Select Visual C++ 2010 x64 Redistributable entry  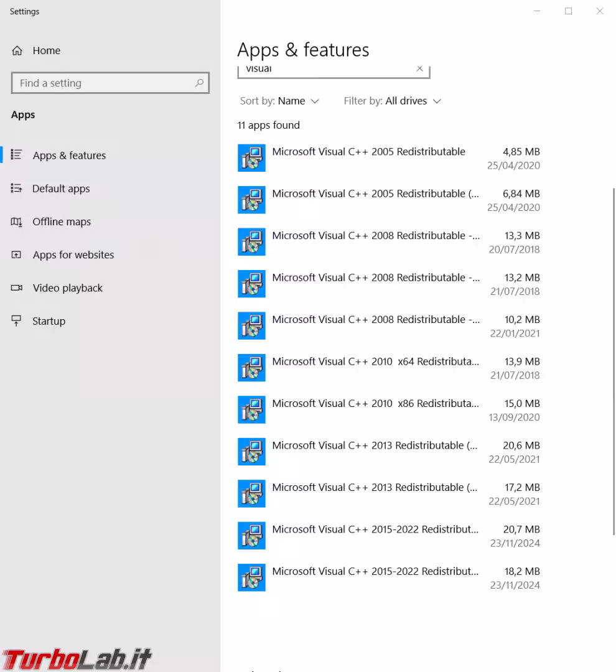pyautogui.click(x=375, y=368)
